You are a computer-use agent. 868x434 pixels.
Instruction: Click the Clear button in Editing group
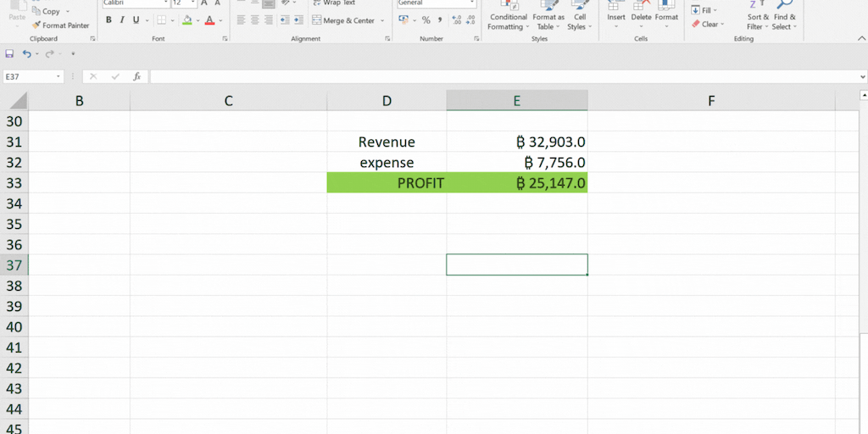(x=709, y=25)
